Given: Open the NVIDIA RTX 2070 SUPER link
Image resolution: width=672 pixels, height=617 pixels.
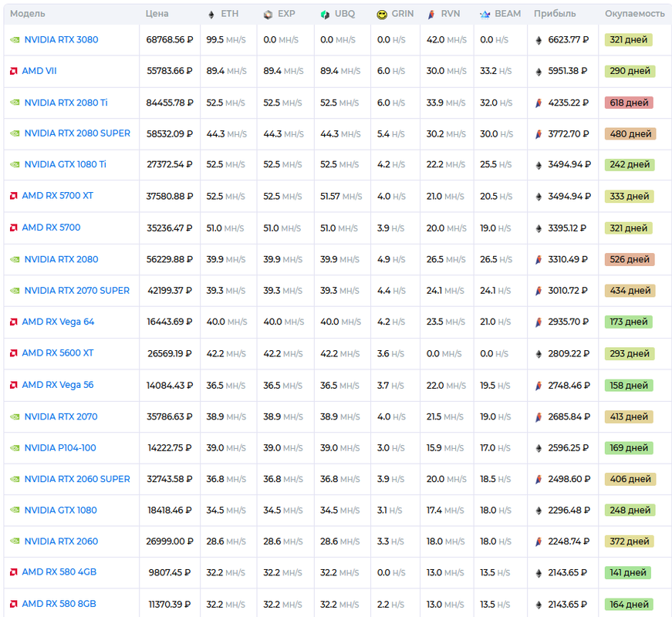Looking at the screenshot, I should [76, 291].
